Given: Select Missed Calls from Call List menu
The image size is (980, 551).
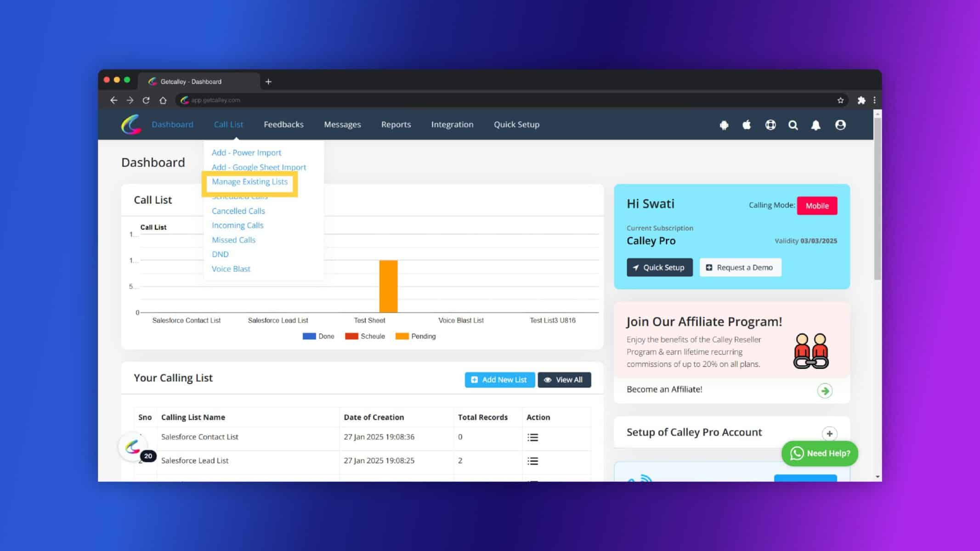Looking at the screenshot, I should click(233, 240).
